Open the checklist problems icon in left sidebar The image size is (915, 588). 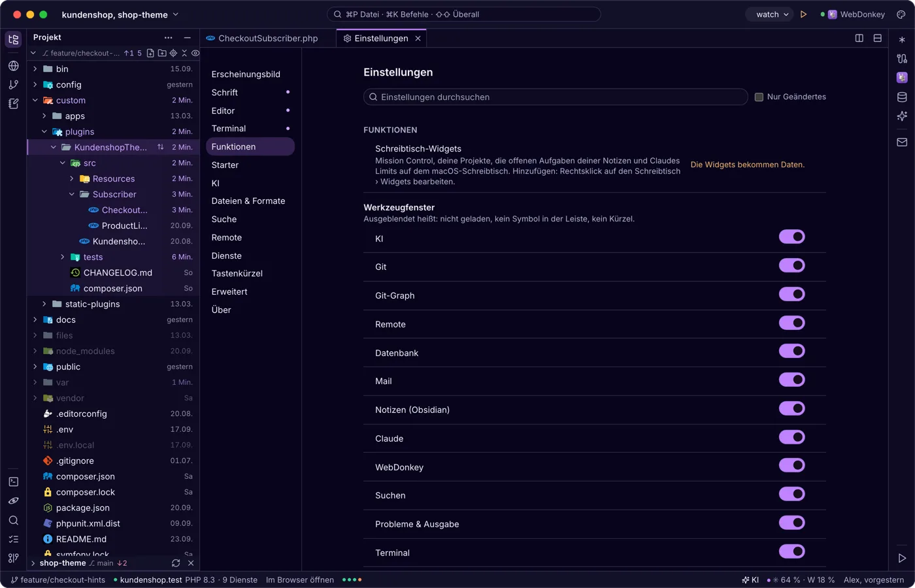13,540
